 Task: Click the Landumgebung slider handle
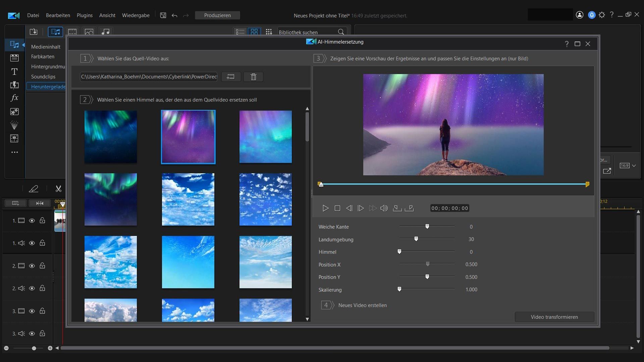[x=416, y=239]
